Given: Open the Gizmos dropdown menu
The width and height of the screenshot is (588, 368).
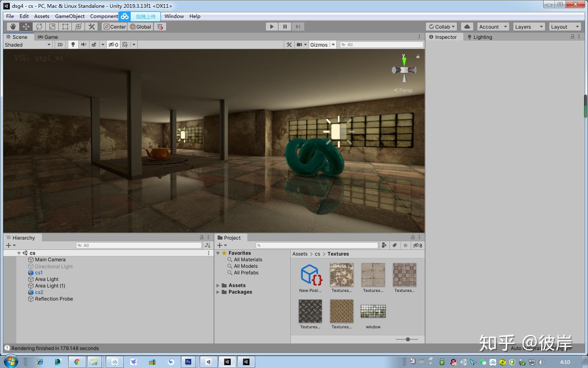Looking at the screenshot, I should (x=322, y=45).
